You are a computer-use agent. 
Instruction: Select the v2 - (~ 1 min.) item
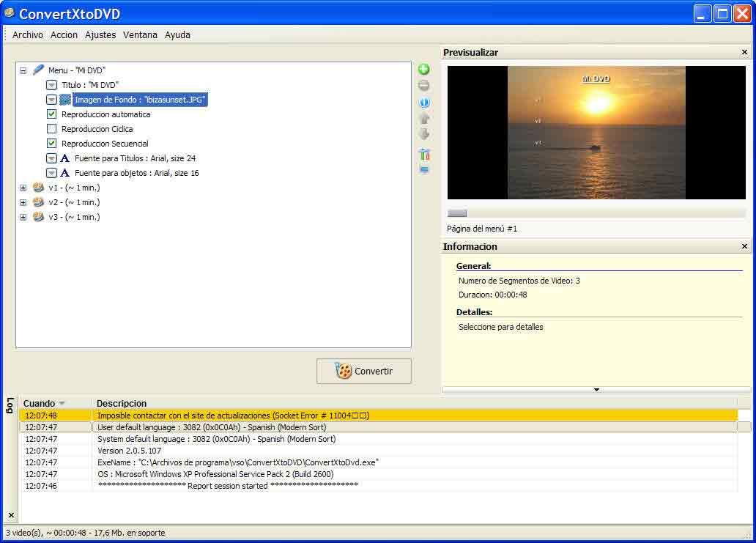74,202
